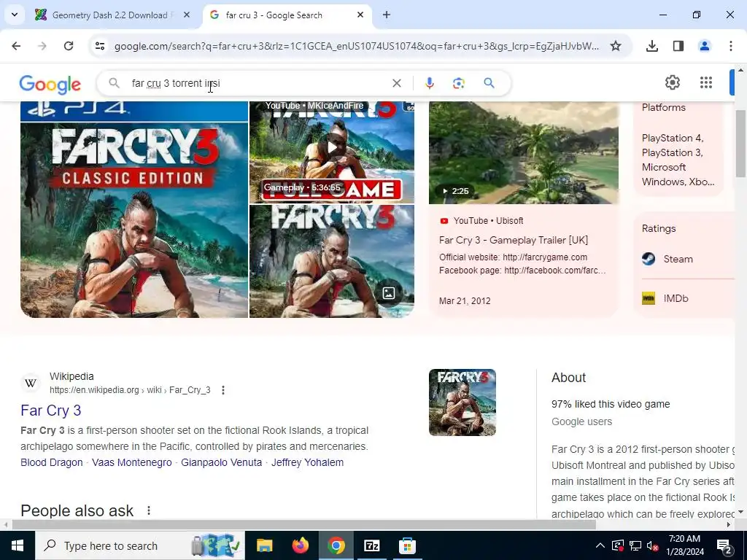The image size is (747, 560).
Task: View site information icon in address bar
Action: click(x=99, y=46)
